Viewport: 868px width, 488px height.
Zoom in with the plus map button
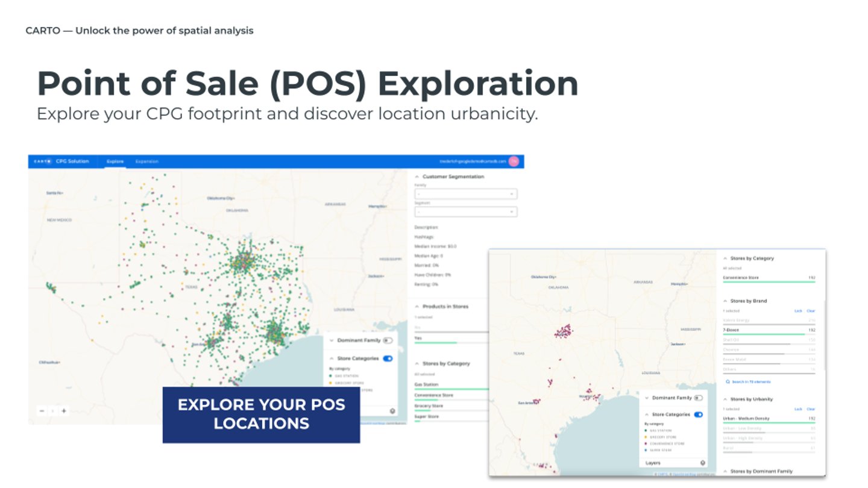[64, 411]
